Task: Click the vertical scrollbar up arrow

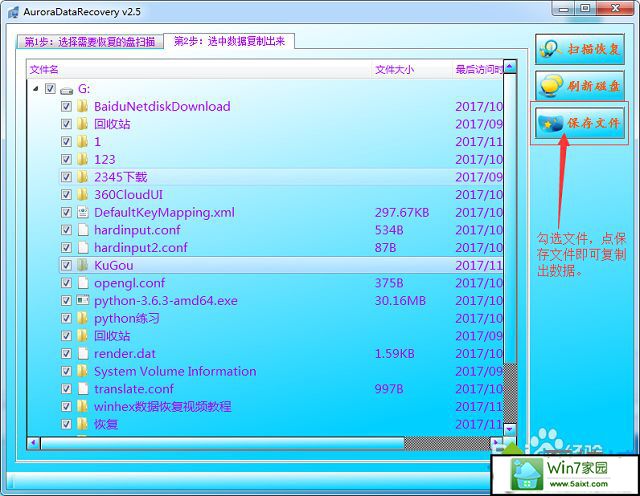Action: (510, 66)
